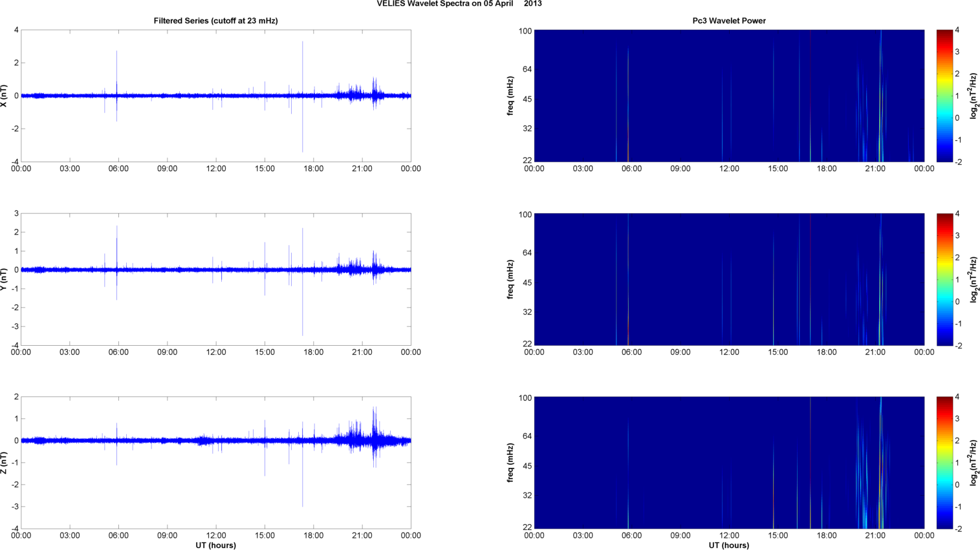Click the Z (nT) axis label
The width and height of the screenshot is (980, 550).
coord(5,463)
